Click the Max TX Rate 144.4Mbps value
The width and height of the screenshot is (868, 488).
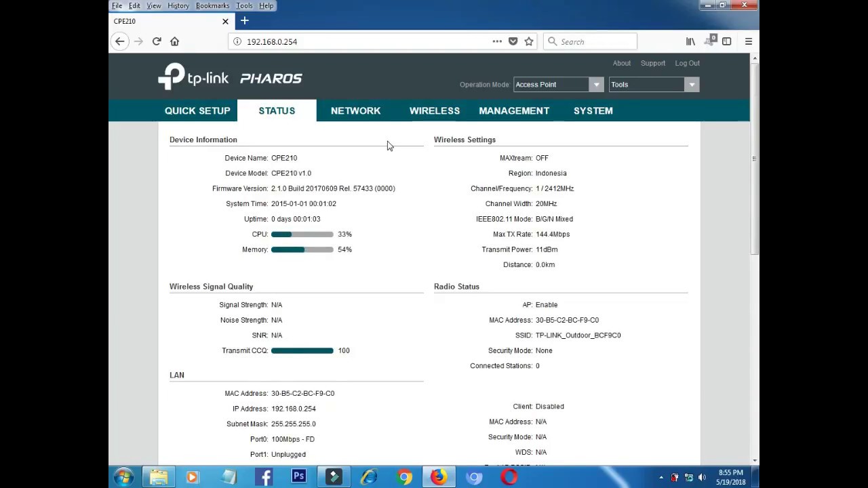pyautogui.click(x=553, y=235)
